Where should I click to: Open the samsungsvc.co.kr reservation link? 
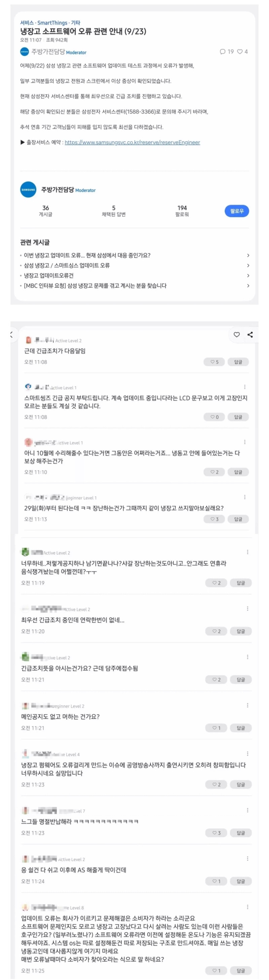click(132, 142)
